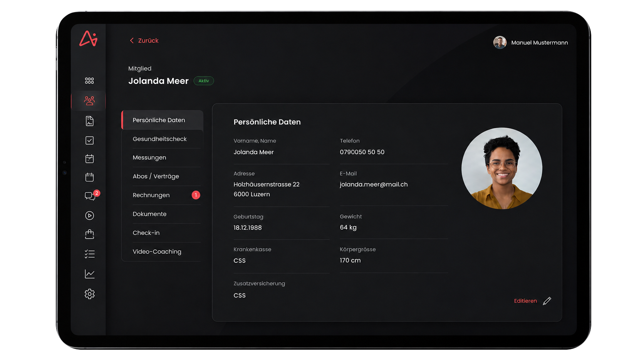The height and width of the screenshot is (362, 644).
Task: Select the Persönliche Daten tab
Action: pyautogui.click(x=162, y=120)
